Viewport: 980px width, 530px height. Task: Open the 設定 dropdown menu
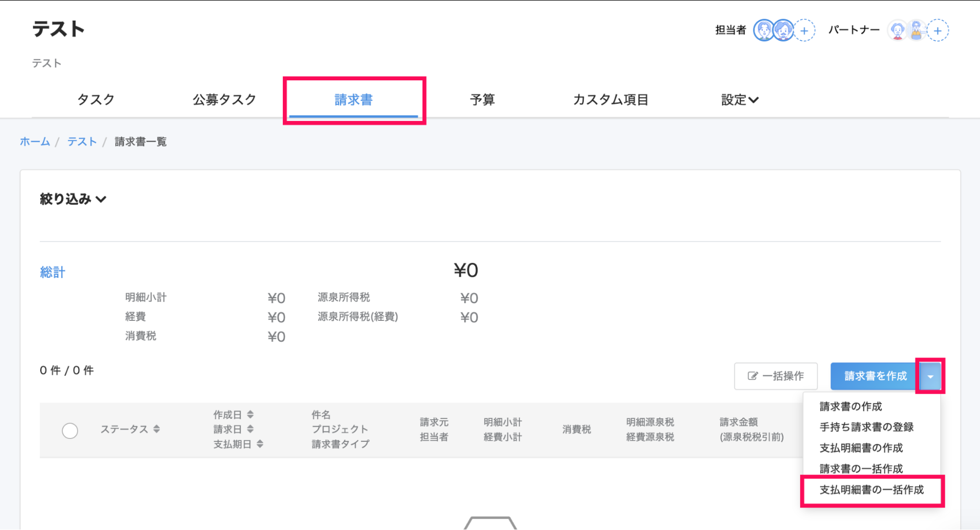(740, 100)
